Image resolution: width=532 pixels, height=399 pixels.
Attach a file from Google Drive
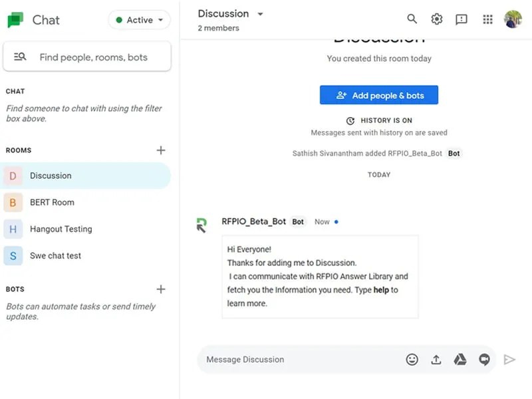(460, 359)
